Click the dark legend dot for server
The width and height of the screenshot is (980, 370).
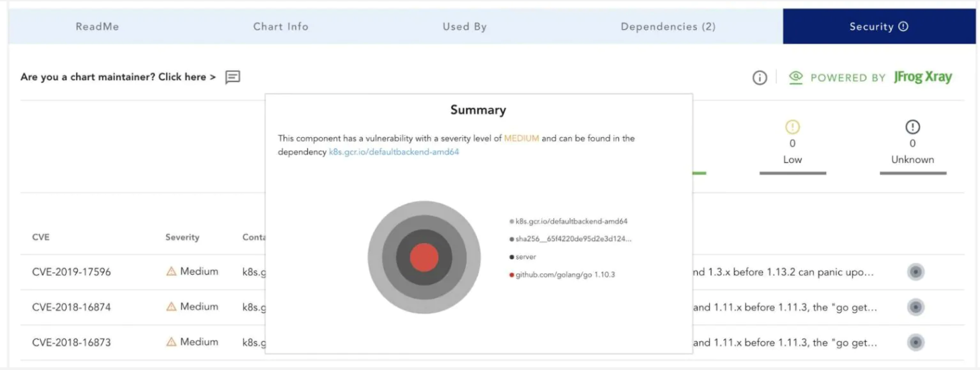[x=512, y=257]
